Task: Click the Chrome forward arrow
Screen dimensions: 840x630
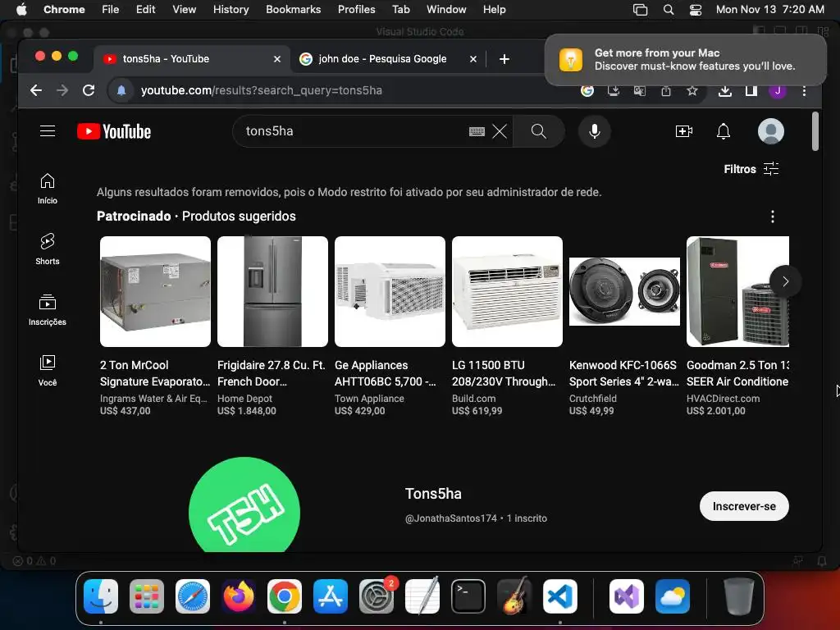Action: tap(62, 90)
